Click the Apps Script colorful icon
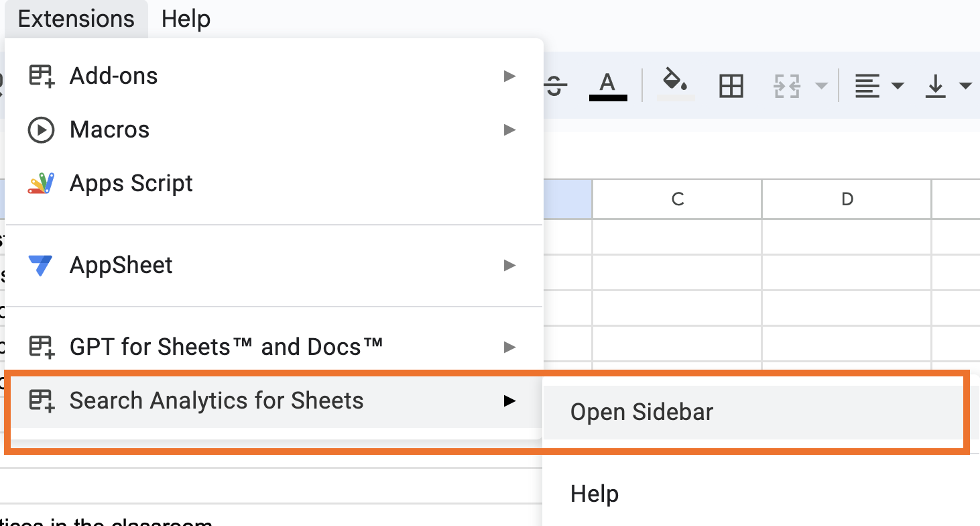Viewport: 980px width, 526px height. pyautogui.click(x=41, y=183)
